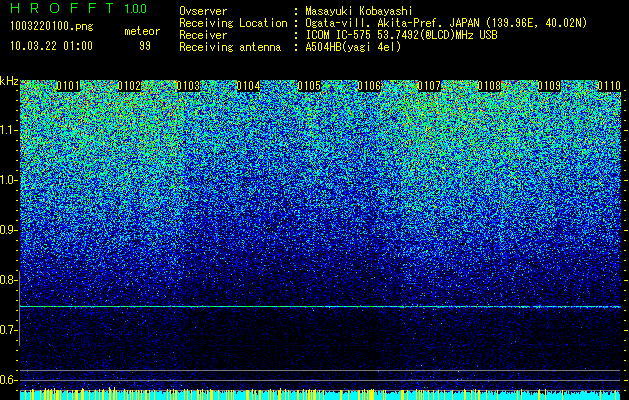This screenshot has width=629, height=400.
Task: Click the kHz axis unit label
Action: pos(9,81)
